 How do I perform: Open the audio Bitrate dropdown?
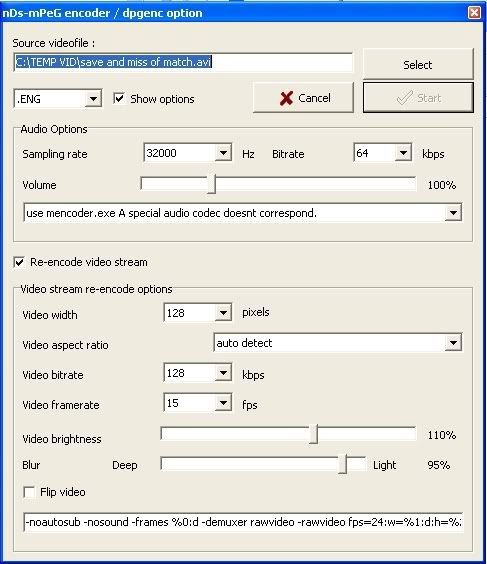pos(403,153)
